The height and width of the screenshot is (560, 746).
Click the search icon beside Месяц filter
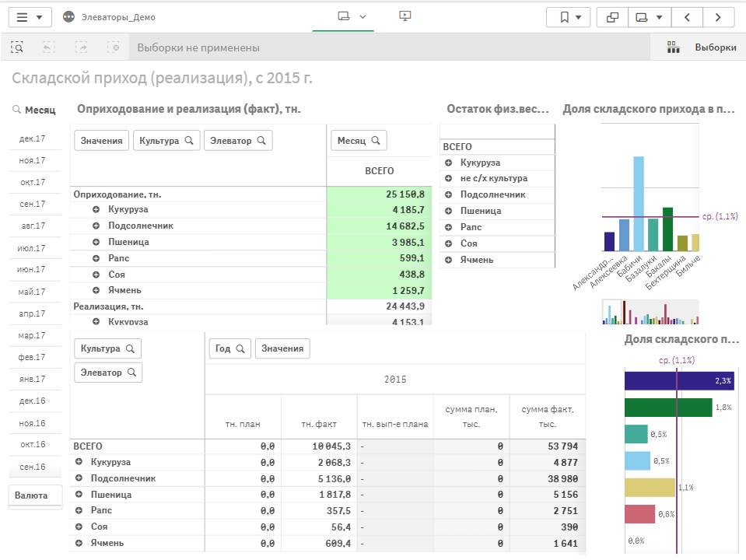16,110
